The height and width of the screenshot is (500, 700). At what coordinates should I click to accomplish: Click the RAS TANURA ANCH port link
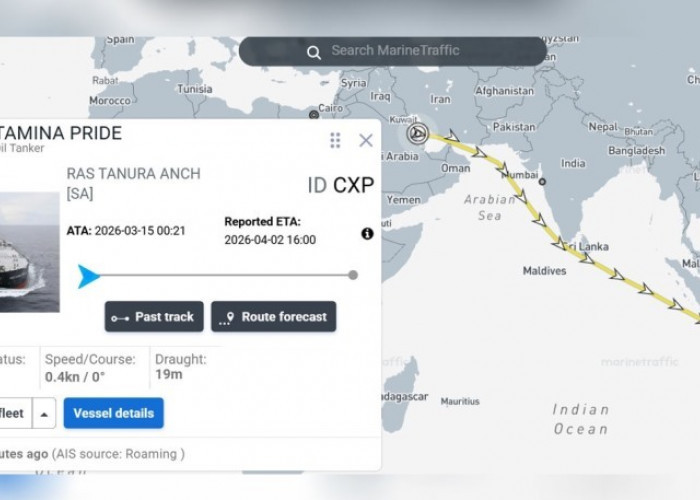(133, 174)
